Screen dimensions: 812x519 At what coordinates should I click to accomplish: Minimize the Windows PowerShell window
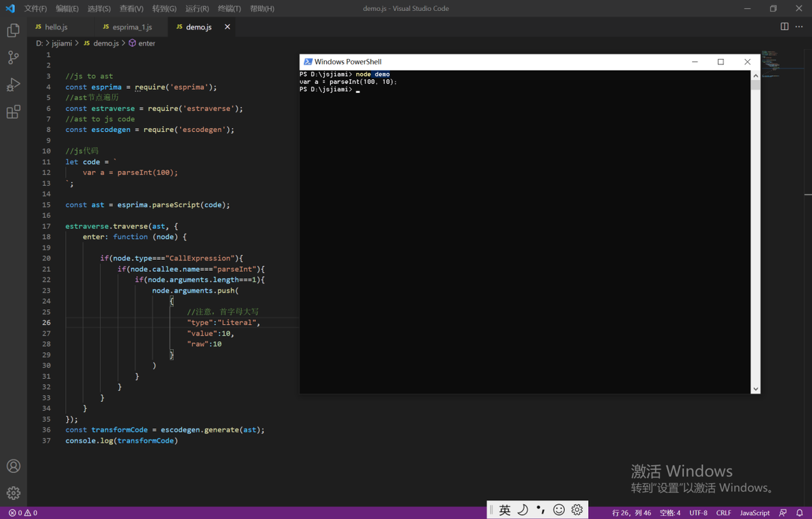click(695, 62)
